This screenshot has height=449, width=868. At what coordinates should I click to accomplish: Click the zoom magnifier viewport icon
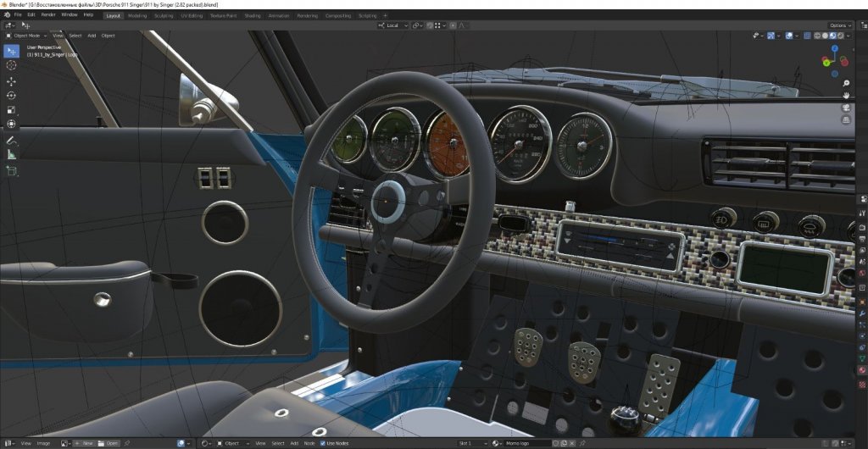point(846,83)
